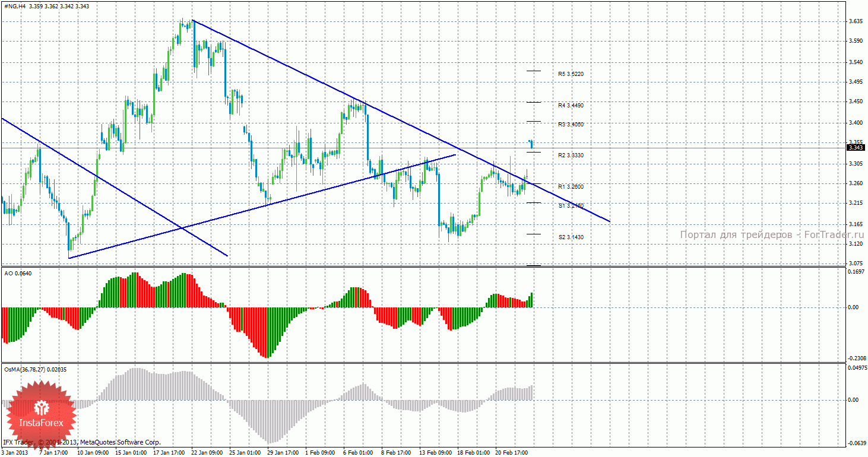The image size is (868, 457).
Task: Select the S2 3.1430 support label
Action: point(571,237)
